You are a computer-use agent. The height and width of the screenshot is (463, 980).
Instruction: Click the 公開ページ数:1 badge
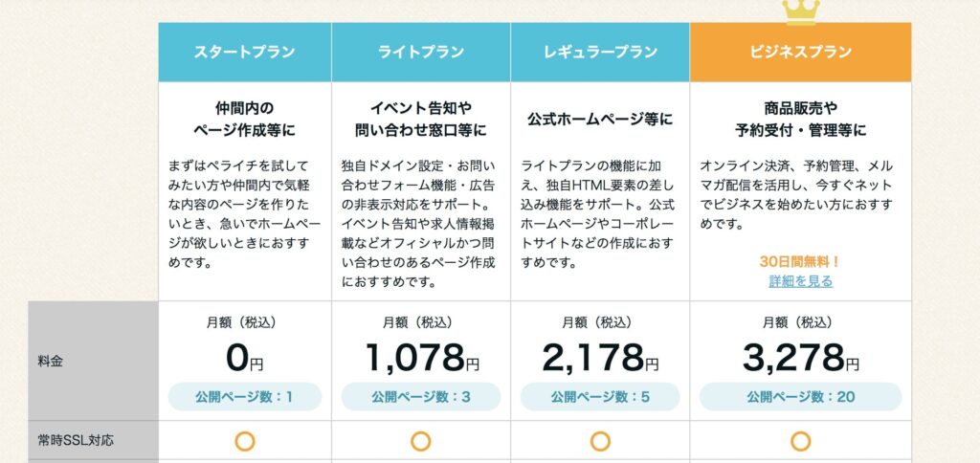(x=245, y=397)
